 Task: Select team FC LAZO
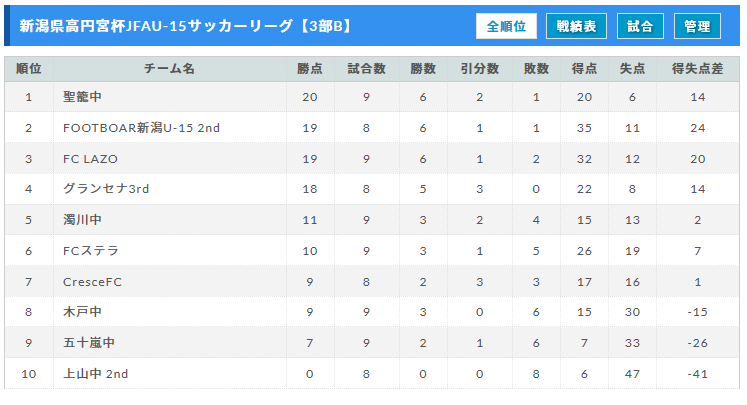point(90,159)
